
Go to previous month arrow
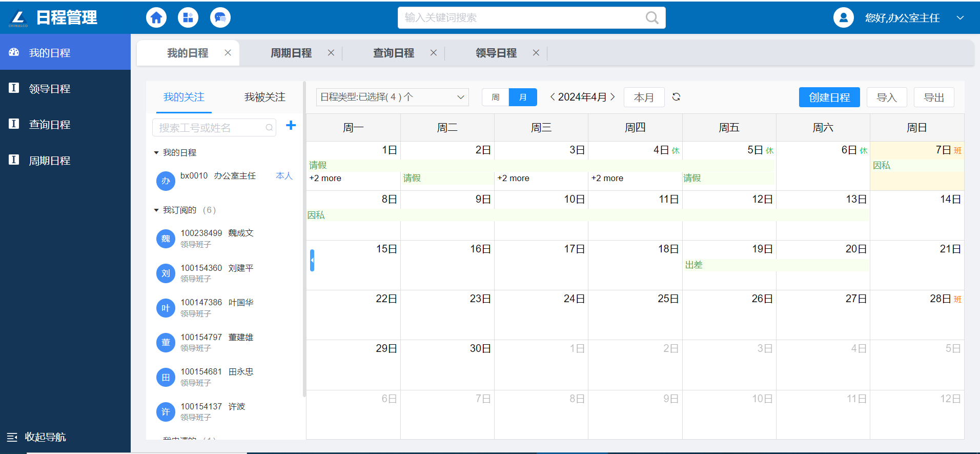pos(553,97)
